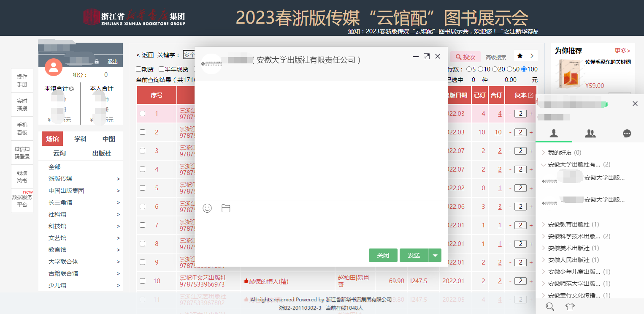Click the plus icon in row 1 复本
Viewport: 644px width, 314px height.
pos(531,114)
